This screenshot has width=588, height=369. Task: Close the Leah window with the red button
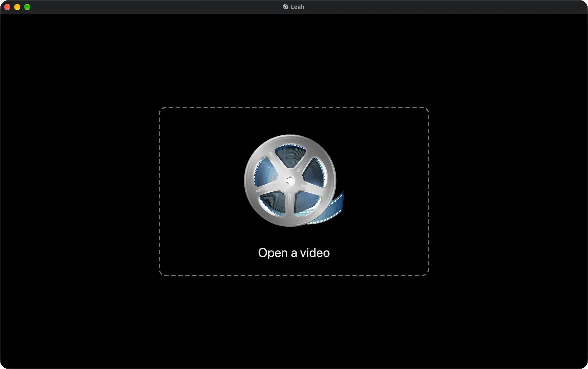7,7
